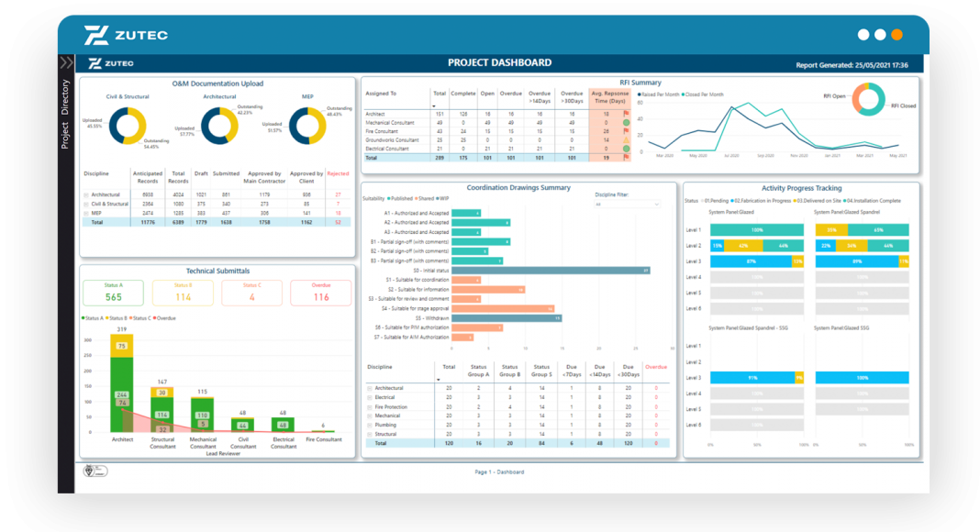Expand the Architectural row in O&M table

coord(86,194)
